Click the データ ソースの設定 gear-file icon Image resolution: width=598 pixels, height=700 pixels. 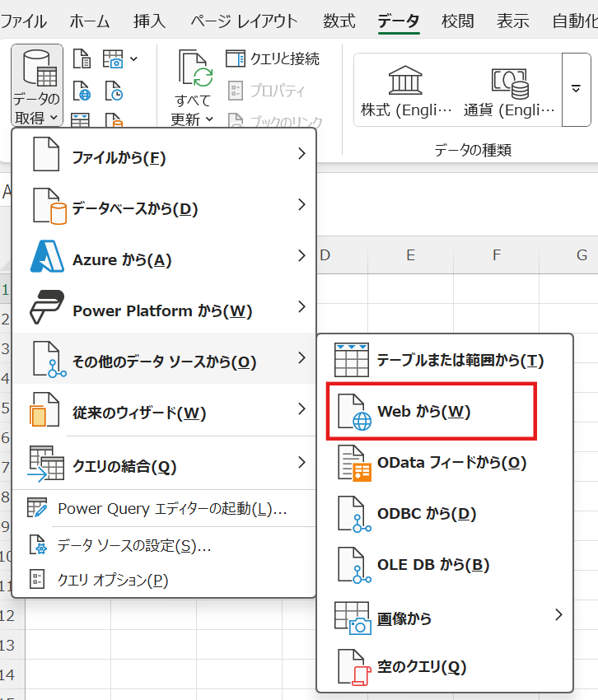[38, 544]
